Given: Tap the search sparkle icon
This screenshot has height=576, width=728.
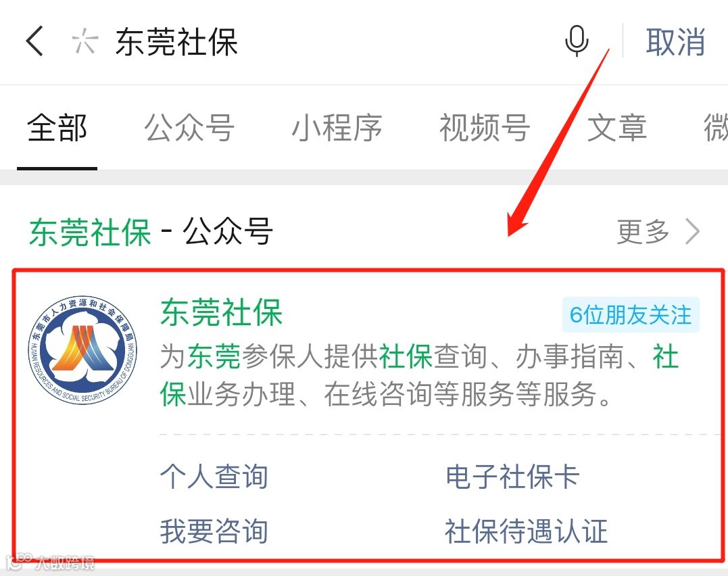Looking at the screenshot, I should click(84, 41).
